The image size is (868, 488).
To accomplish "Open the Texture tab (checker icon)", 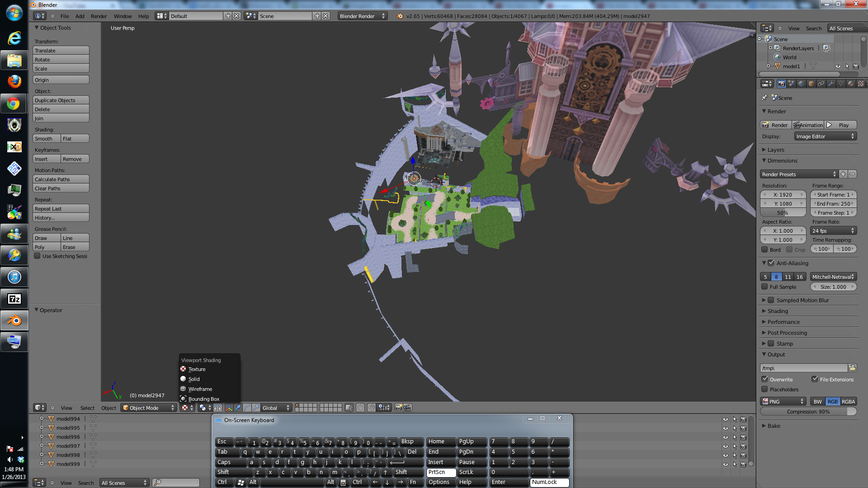I will pyautogui.click(x=861, y=84).
